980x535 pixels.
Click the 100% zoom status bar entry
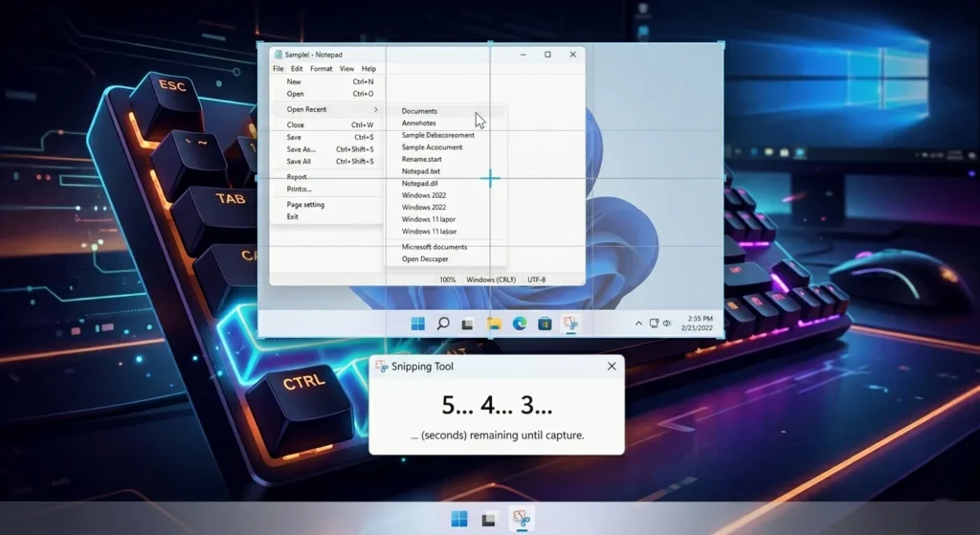pyautogui.click(x=448, y=280)
